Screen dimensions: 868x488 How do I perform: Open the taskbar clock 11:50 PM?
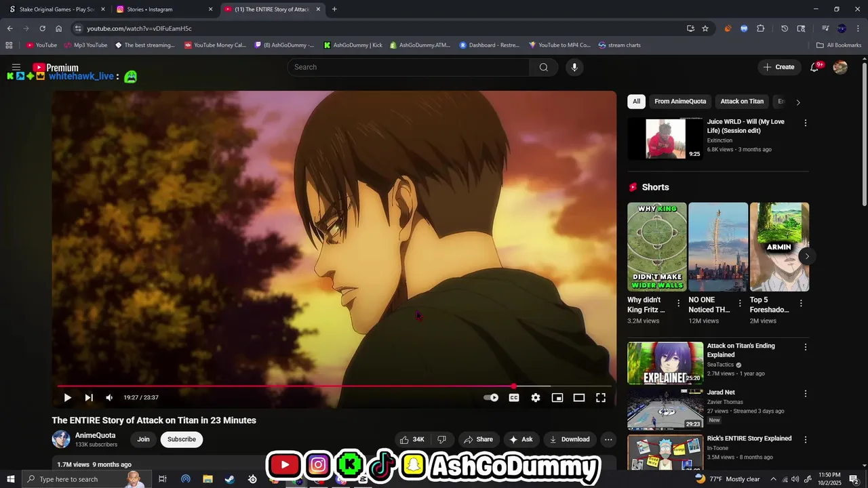point(829,479)
